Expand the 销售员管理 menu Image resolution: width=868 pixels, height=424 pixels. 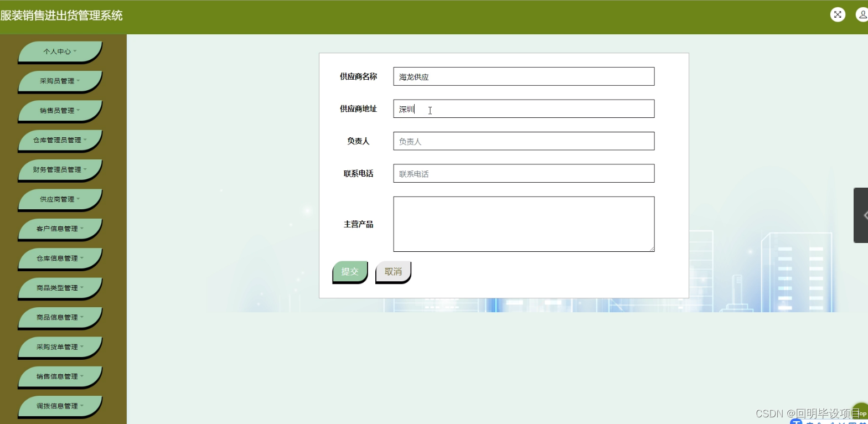[60, 111]
